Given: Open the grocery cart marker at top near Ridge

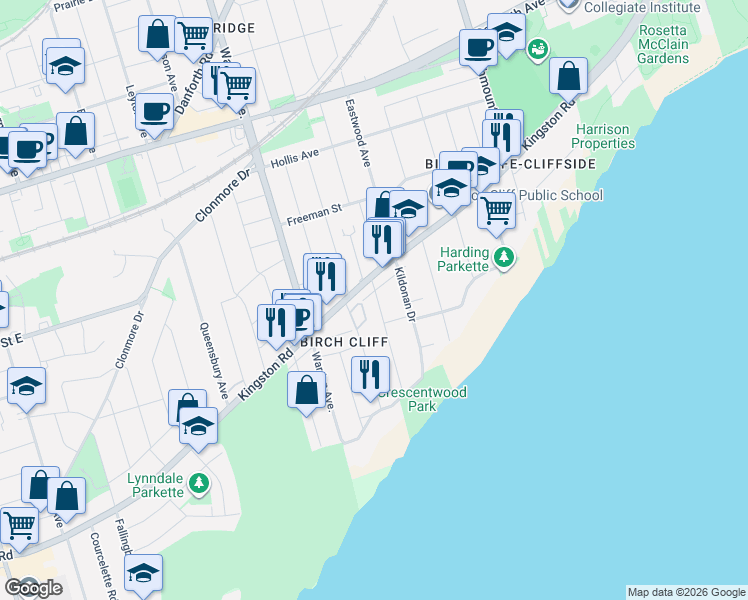Looking at the screenshot, I should 193,37.
